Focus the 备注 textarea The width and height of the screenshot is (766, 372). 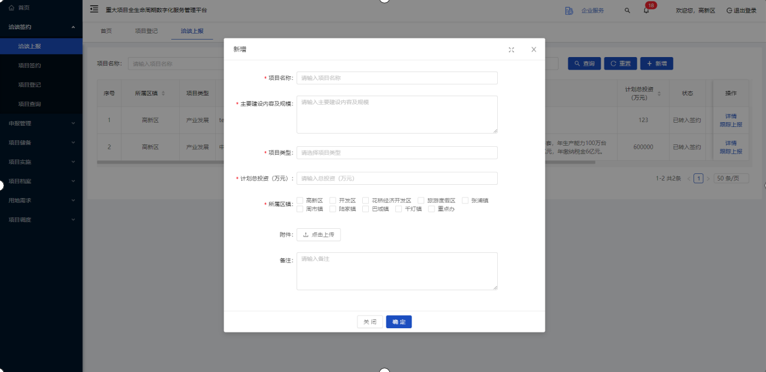click(x=397, y=271)
